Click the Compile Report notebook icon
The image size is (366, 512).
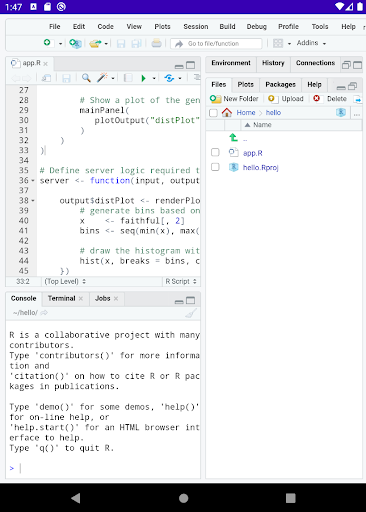coord(128,78)
